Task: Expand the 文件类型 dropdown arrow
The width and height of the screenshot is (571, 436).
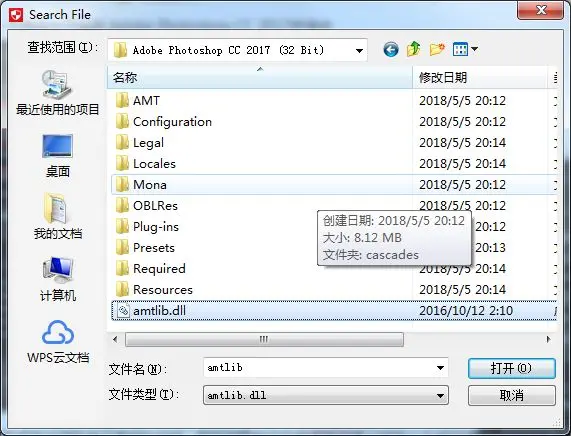Action: point(440,396)
